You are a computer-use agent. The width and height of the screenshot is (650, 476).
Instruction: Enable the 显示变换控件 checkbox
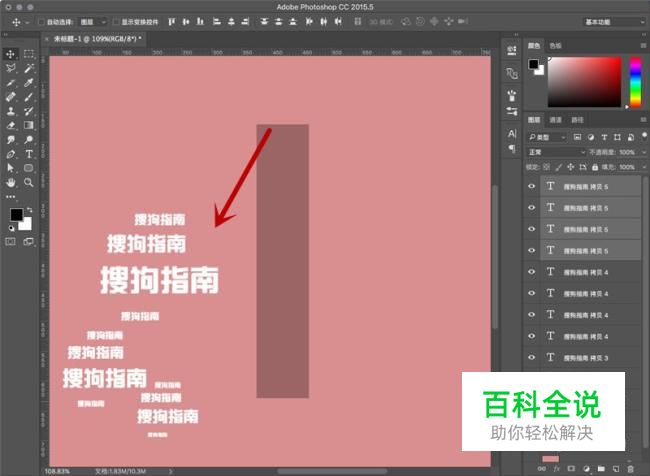coord(116,22)
